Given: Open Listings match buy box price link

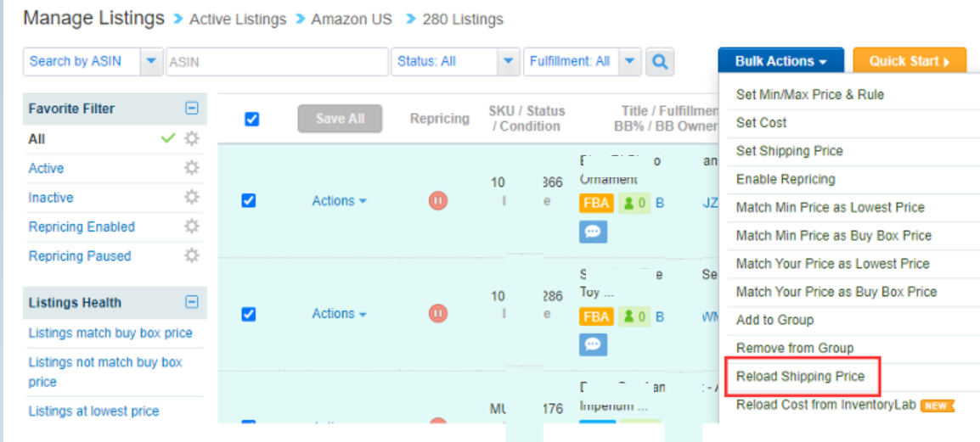Looking at the screenshot, I should tap(110, 333).
